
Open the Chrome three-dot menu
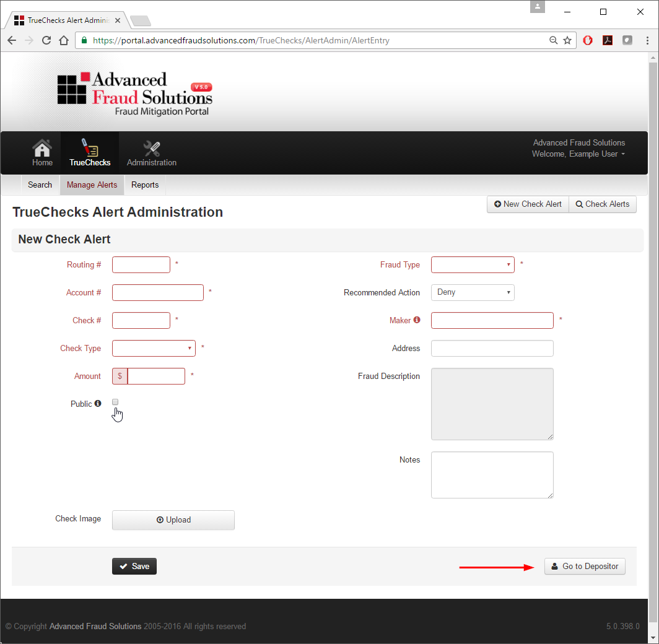click(x=647, y=40)
